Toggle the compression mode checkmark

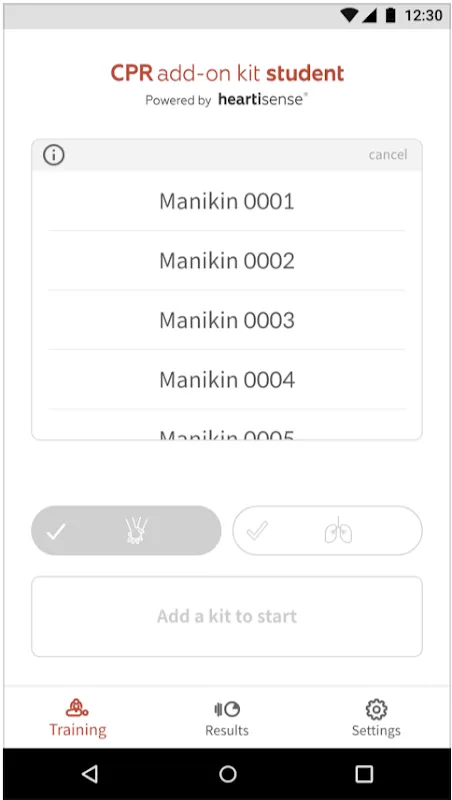click(x=56, y=532)
